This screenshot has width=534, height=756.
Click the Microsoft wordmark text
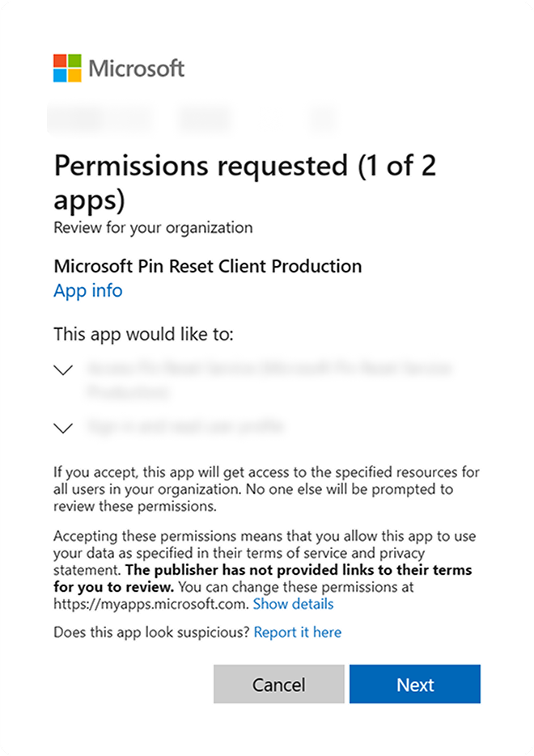[x=137, y=69]
